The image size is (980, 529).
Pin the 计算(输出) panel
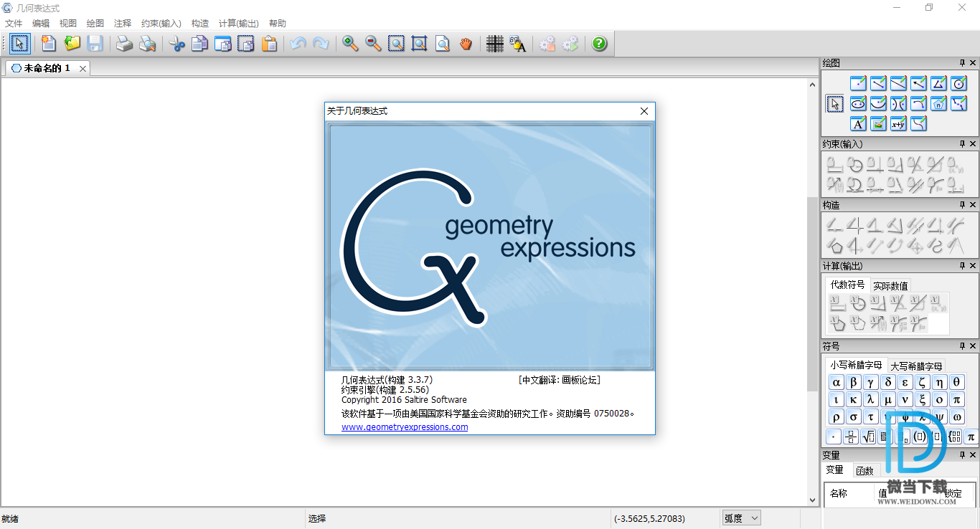coord(962,266)
